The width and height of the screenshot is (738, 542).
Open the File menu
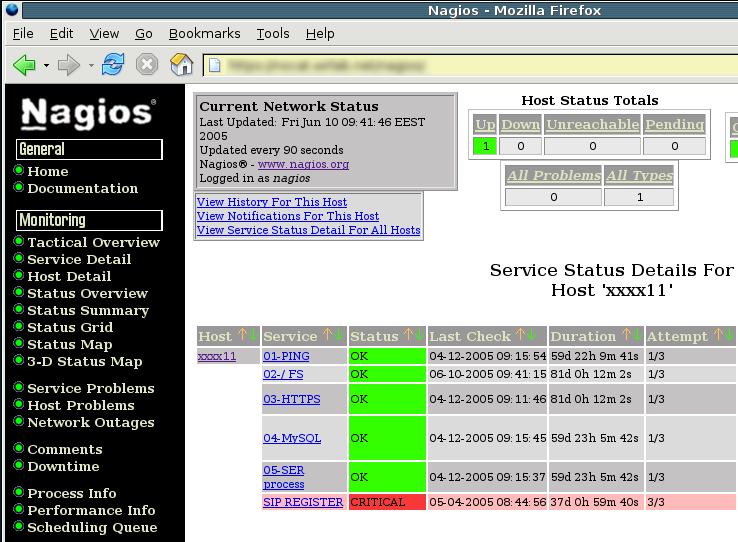tap(23, 34)
